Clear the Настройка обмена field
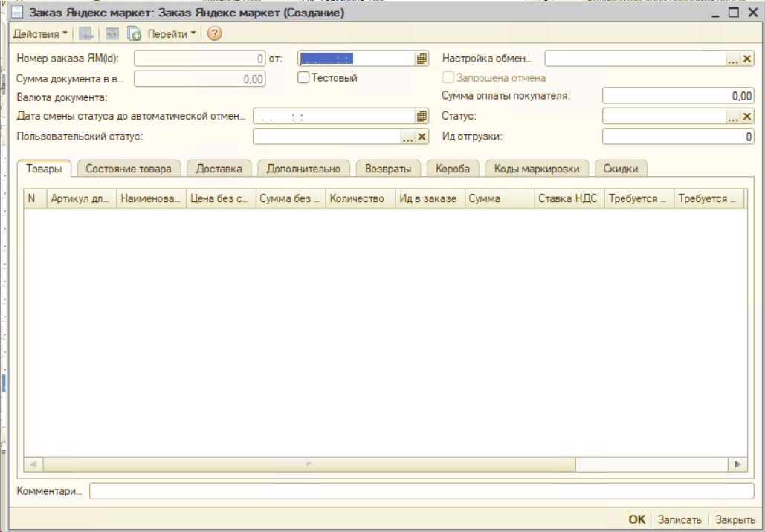The height and width of the screenshot is (532, 765). [x=747, y=59]
